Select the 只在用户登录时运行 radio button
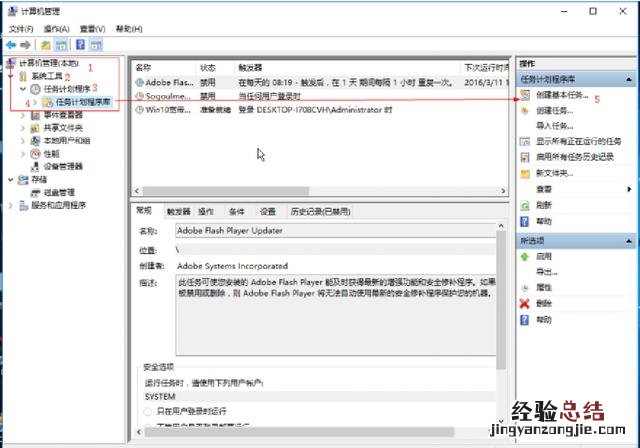Screen dimensions: 640x448 click(147, 412)
